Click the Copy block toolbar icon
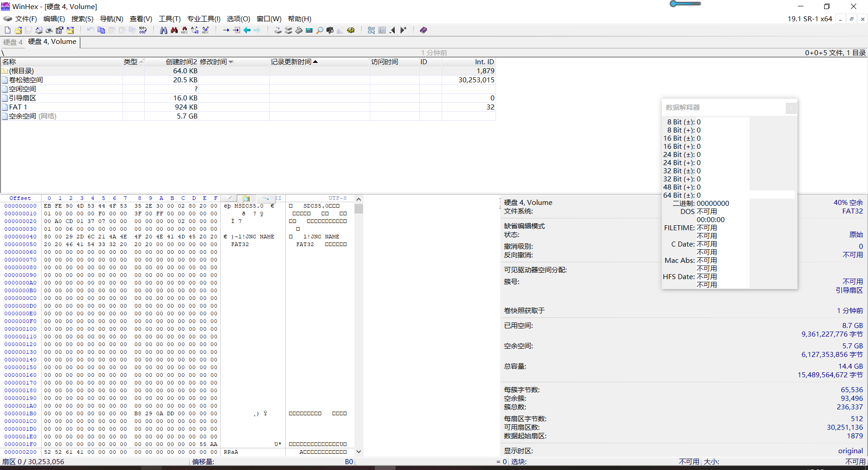This screenshot has width=868, height=470. click(x=101, y=30)
